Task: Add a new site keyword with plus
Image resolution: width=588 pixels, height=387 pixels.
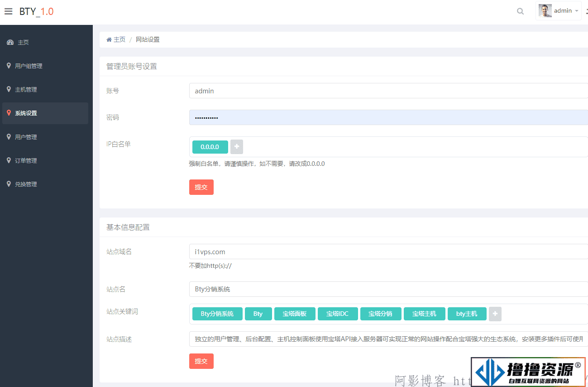Action: pos(495,314)
